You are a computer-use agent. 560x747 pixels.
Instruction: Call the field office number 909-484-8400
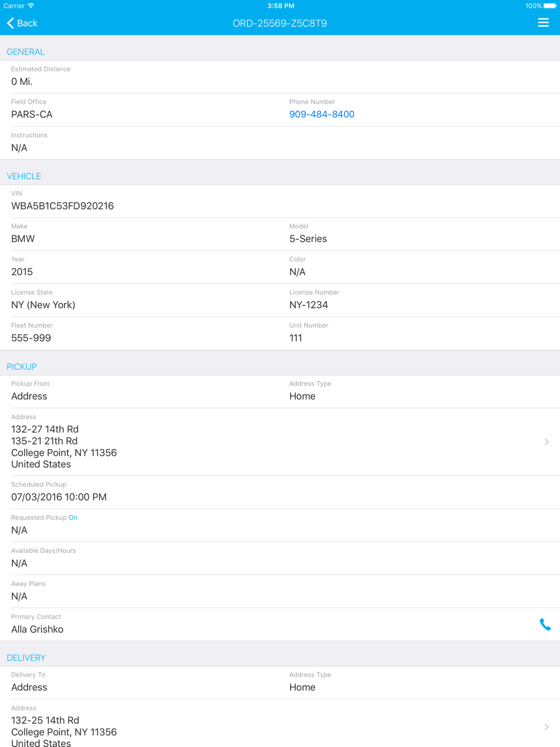[x=321, y=114]
